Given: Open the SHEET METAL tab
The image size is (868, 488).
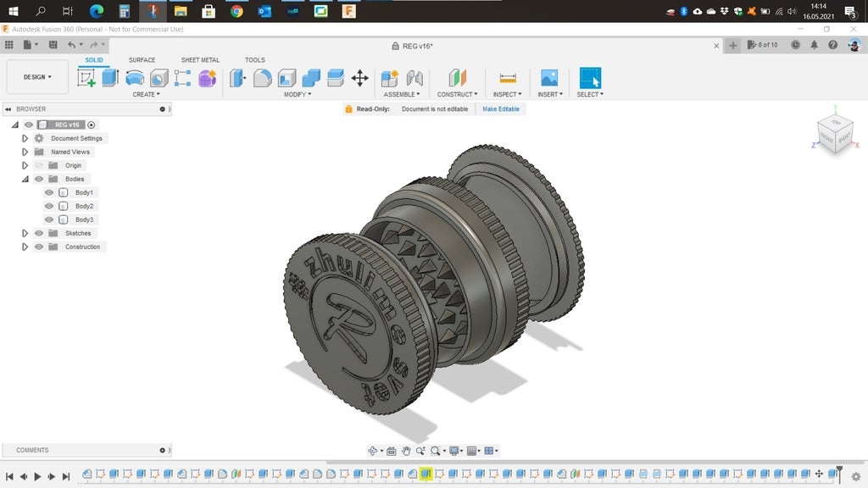Looking at the screenshot, I should 200,60.
